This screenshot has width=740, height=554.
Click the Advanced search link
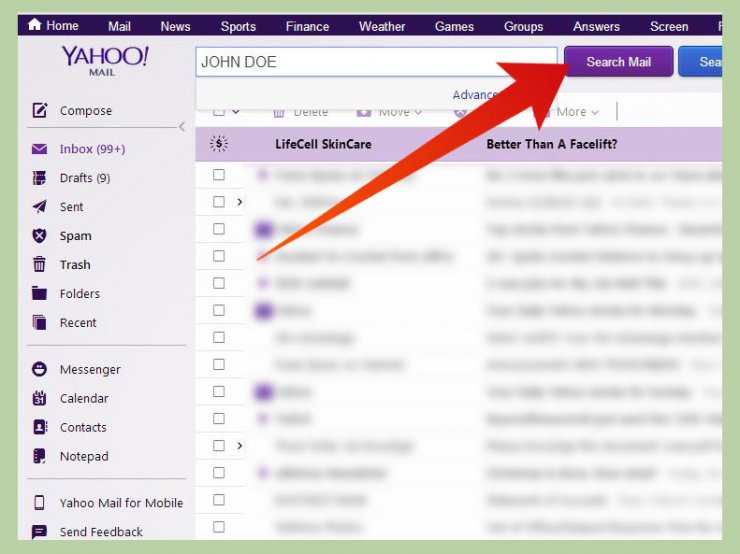click(474, 95)
